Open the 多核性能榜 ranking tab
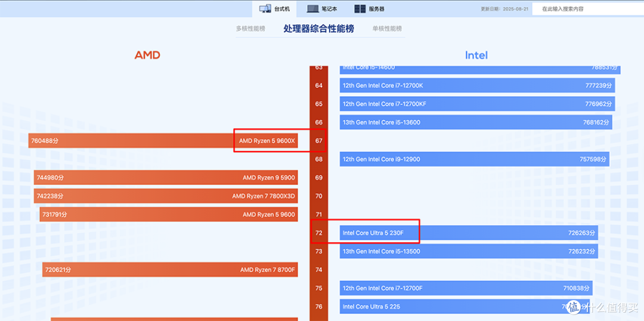This screenshot has height=321, width=644. pyautogui.click(x=250, y=29)
